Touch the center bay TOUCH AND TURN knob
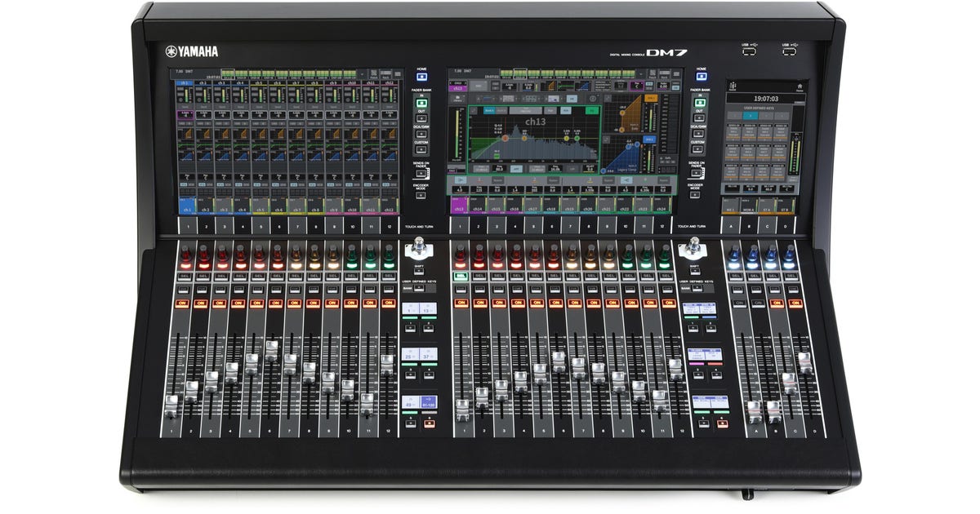 693,246
